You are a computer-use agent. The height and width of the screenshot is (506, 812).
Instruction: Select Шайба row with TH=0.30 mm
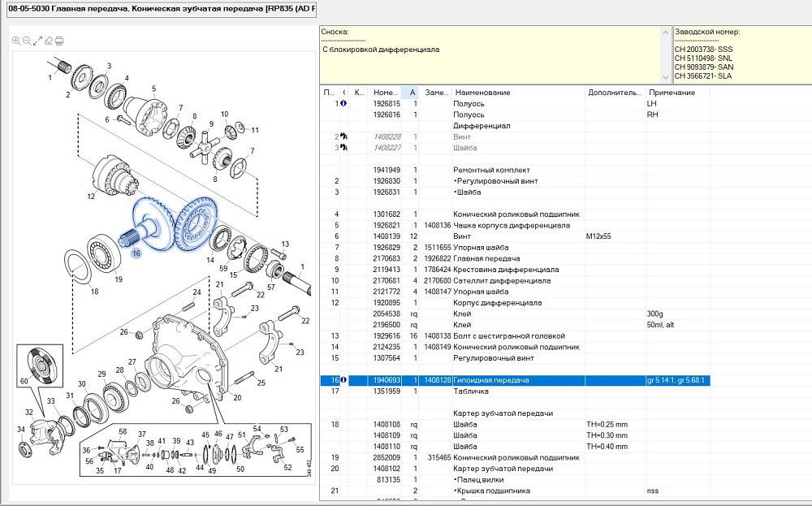point(487,435)
